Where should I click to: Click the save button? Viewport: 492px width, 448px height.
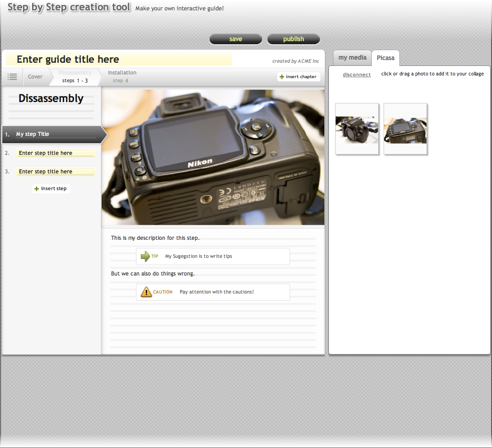pyautogui.click(x=236, y=39)
